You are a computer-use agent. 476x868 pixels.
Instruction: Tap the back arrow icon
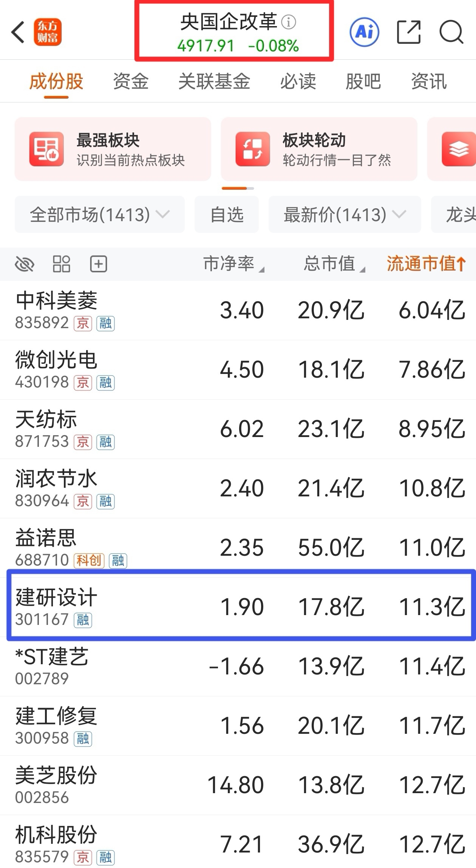coord(18,32)
